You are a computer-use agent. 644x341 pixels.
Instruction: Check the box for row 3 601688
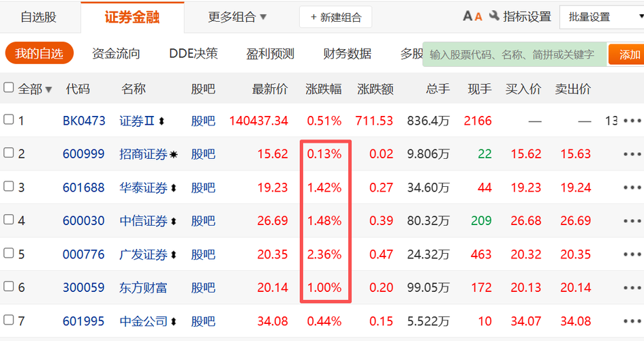click(x=8, y=186)
